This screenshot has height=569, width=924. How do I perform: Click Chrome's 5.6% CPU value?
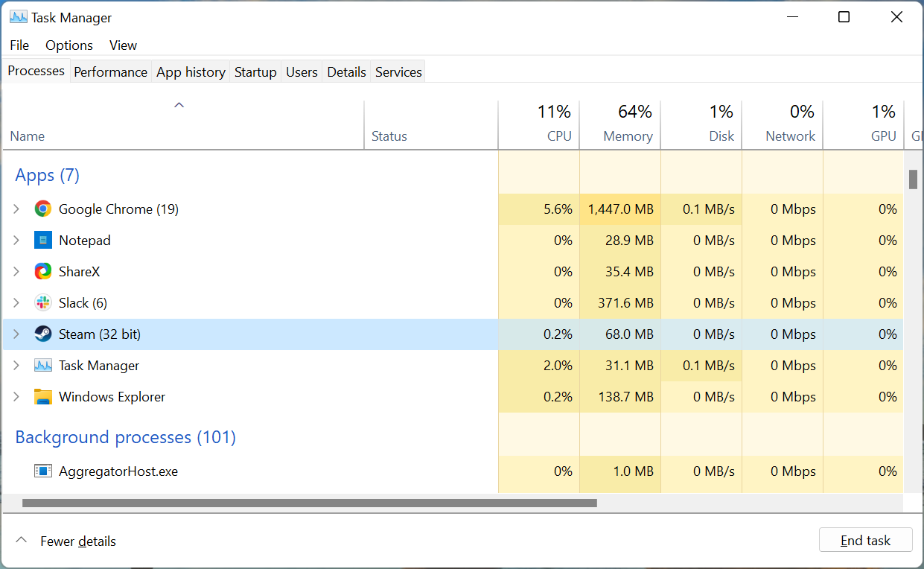coord(558,209)
